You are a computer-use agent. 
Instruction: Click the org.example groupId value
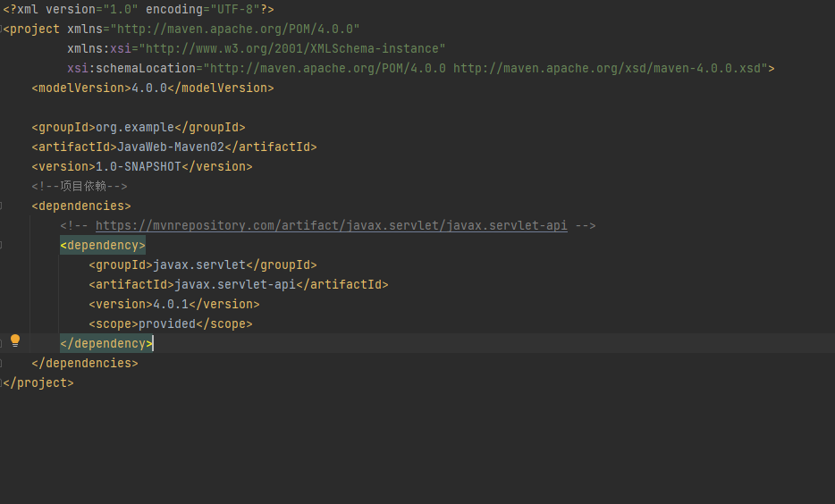point(134,127)
